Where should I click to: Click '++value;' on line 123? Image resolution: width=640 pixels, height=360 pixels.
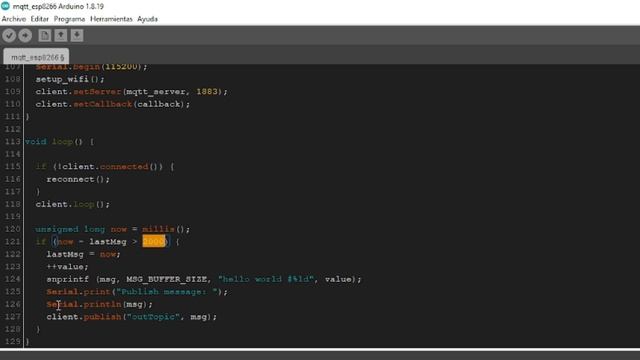[x=67, y=267]
